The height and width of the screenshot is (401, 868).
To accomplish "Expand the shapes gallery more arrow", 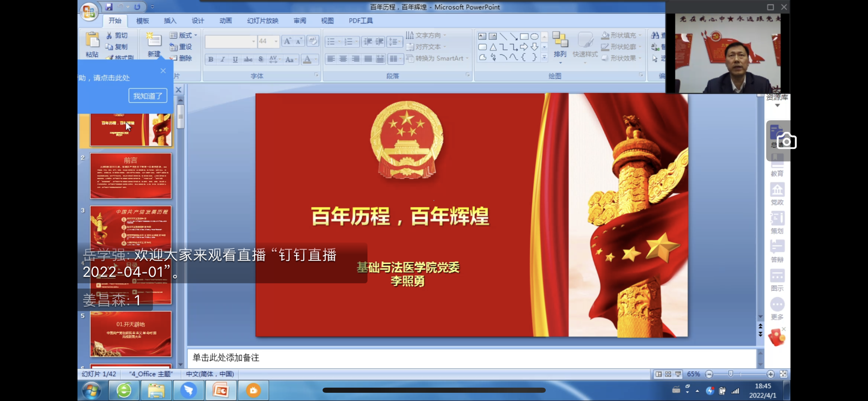I will pos(544,57).
